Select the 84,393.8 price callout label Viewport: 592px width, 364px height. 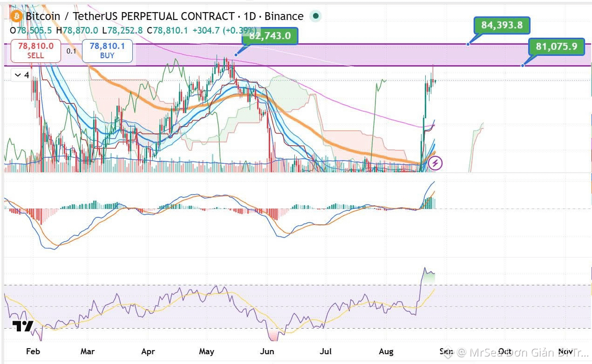tap(502, 25)
